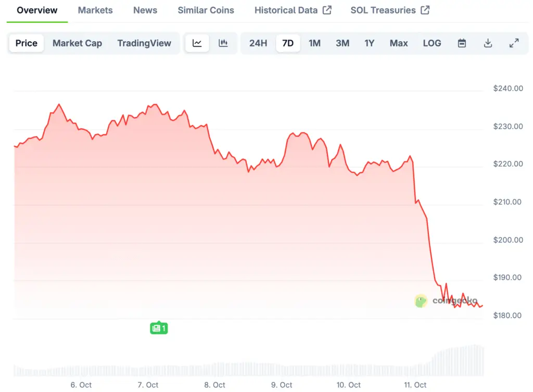Download the chart data
The height and width of the screenshot is (392, 533).
click(x=488, y=43)
